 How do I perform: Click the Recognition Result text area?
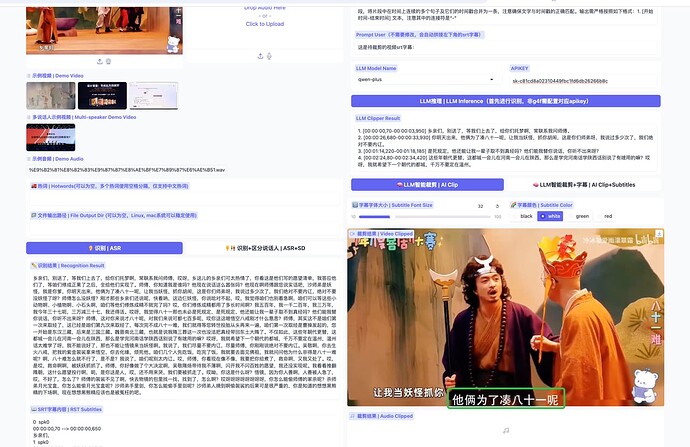[185, 335]
